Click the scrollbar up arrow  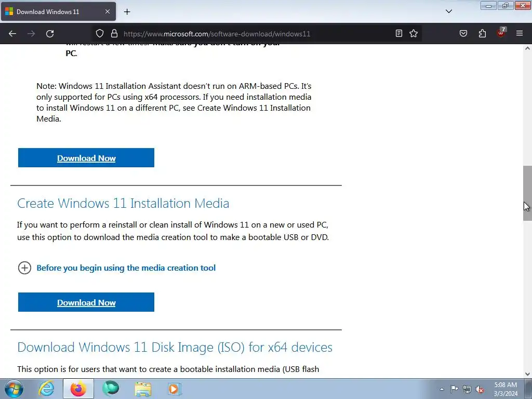pos(527,48)
